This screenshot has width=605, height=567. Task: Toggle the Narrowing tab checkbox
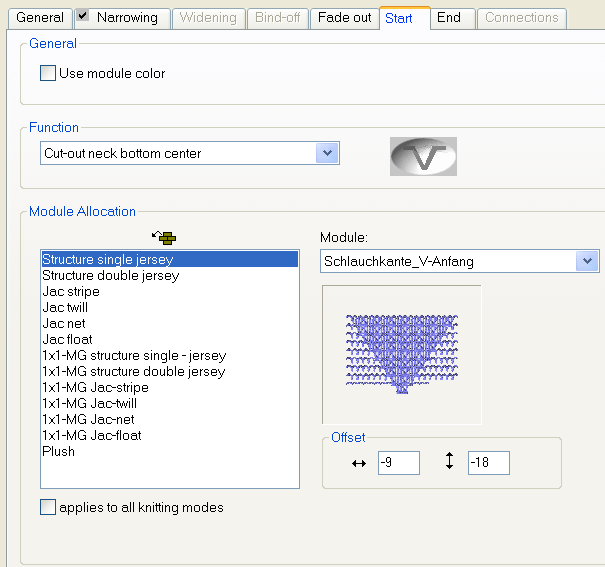tap(83, 17)
